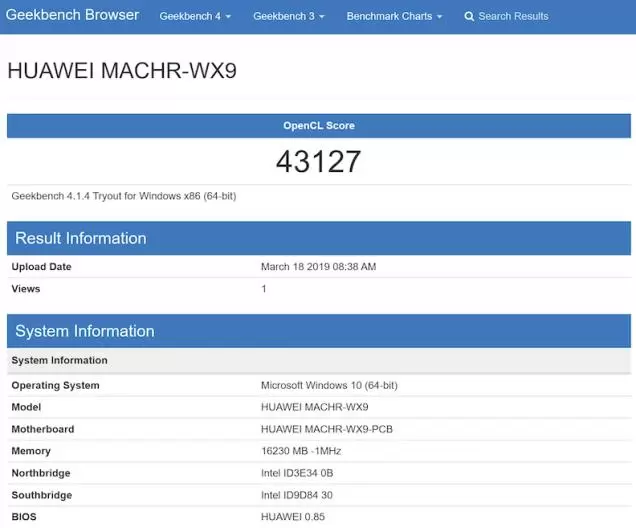
Task: Expand the Geekbench 3 dropdown menu
Action: (x=288, y=17)
